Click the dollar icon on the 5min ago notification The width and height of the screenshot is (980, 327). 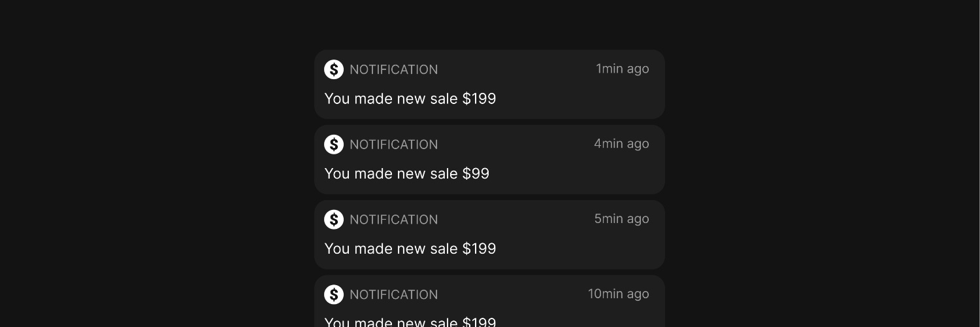tap(334, 220)
